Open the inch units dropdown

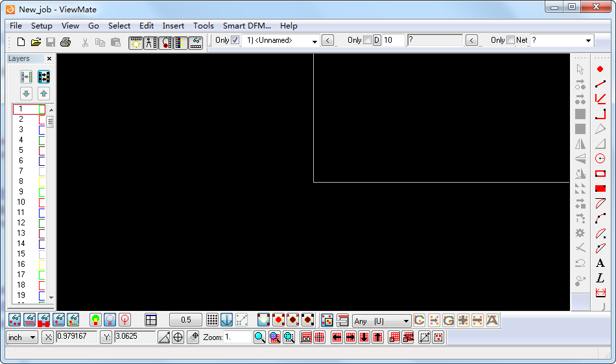tap(32, 337)
